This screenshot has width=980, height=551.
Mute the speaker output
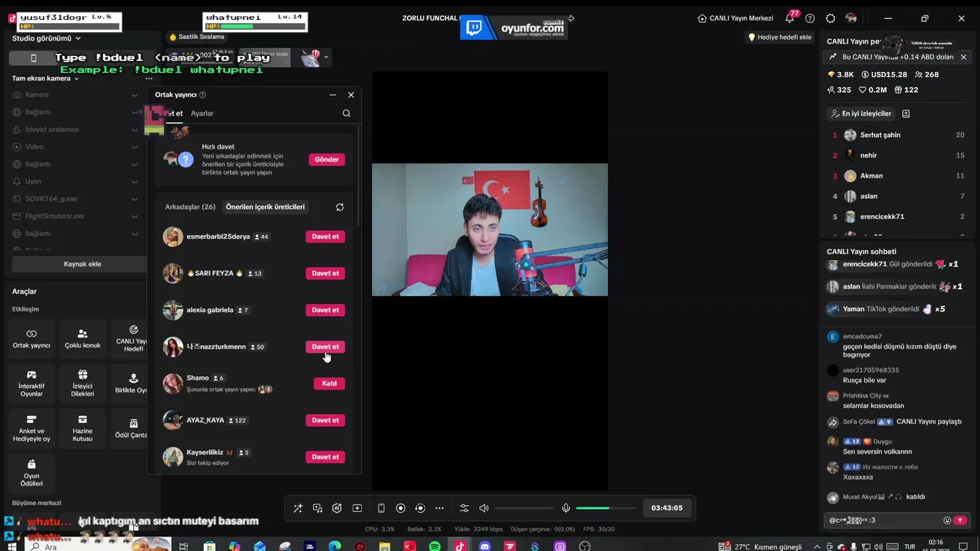click(x=484, y=508)
